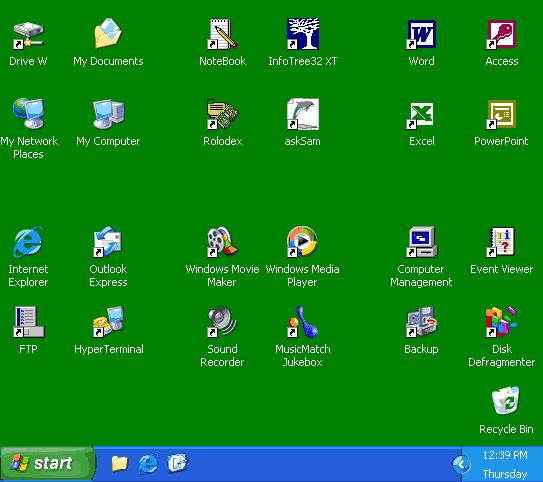Click the Rolodex shortcut icon
The image size is (543, 482).
[222, 114]
